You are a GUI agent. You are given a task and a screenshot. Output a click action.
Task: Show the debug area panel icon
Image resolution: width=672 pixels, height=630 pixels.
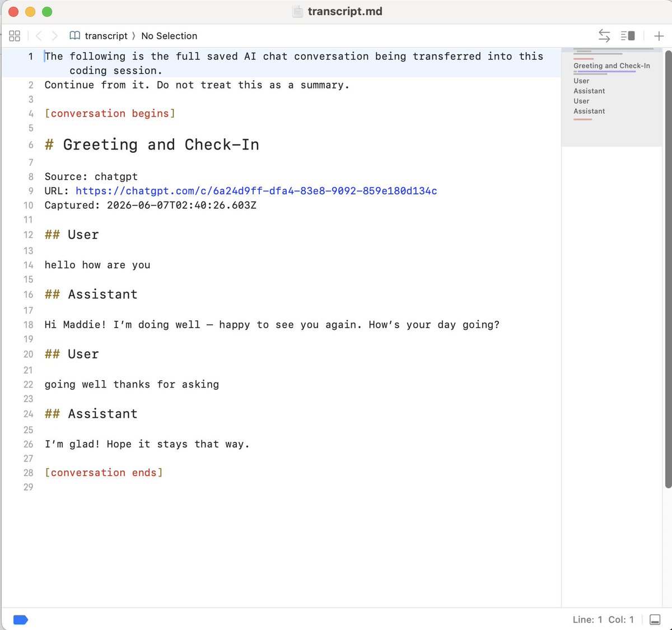655,619
